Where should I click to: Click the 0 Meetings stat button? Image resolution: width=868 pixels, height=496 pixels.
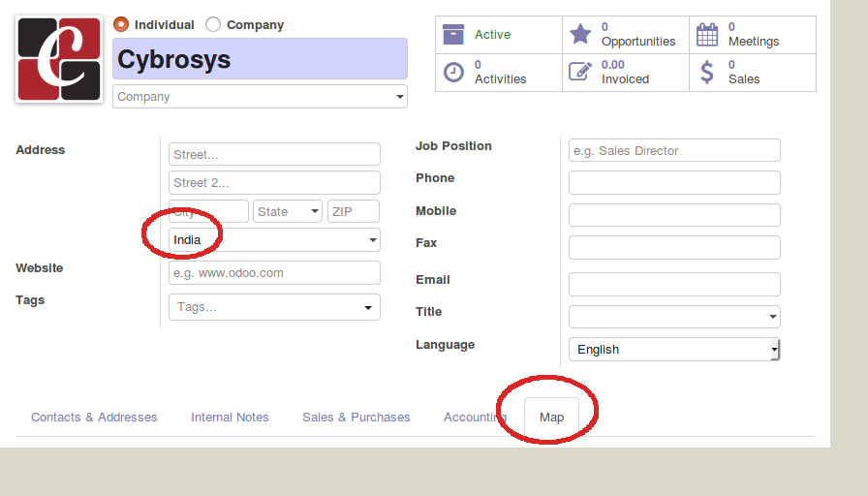(753, 34)
